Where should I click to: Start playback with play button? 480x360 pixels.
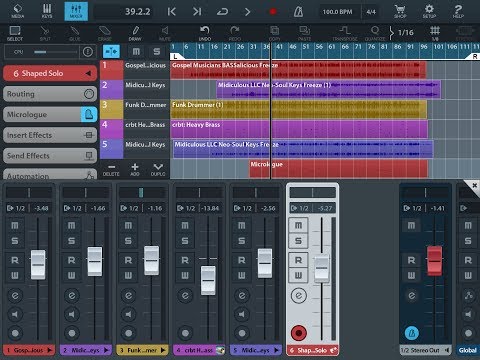click(247, 12)
